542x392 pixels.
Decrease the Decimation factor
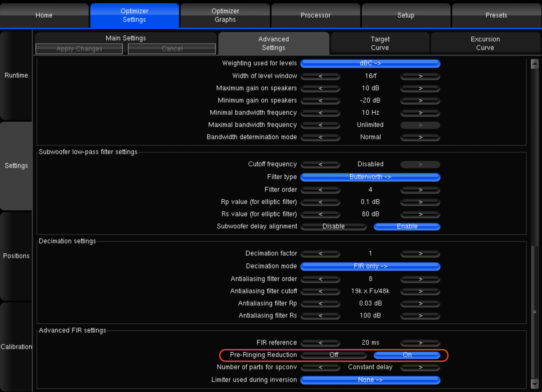320,254
